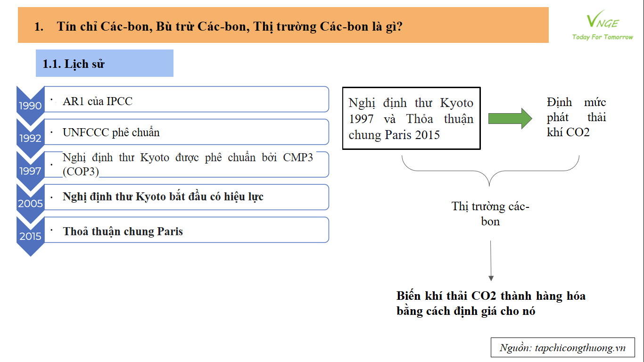This screenshot has width=644, height=362.
Task: Click the UNFCCC phê chuẩn timeline entry
Action: (187, 132)
